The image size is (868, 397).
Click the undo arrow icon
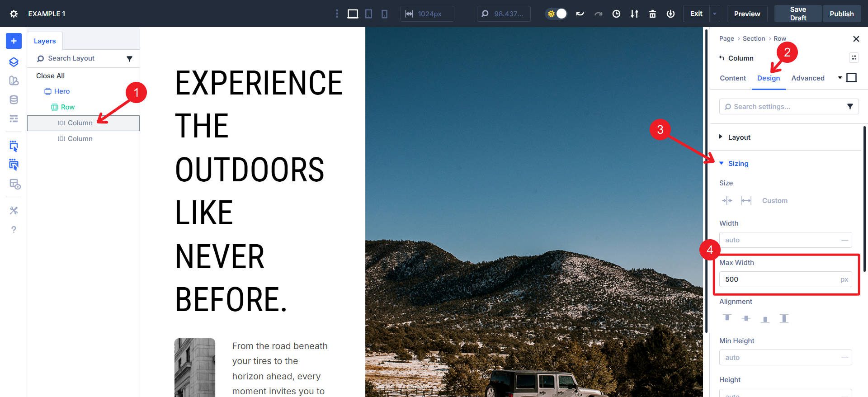580,14
